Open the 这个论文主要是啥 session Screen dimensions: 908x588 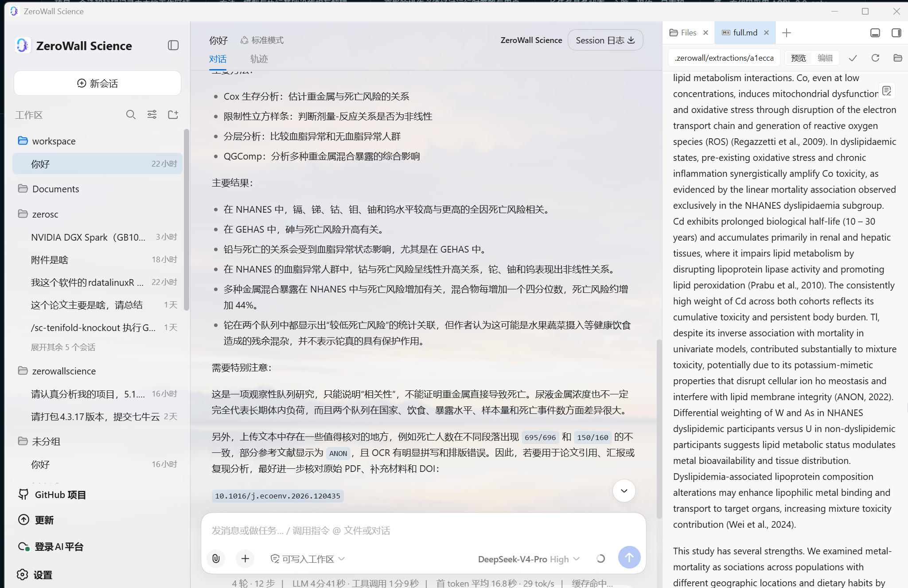click(97, 305)
